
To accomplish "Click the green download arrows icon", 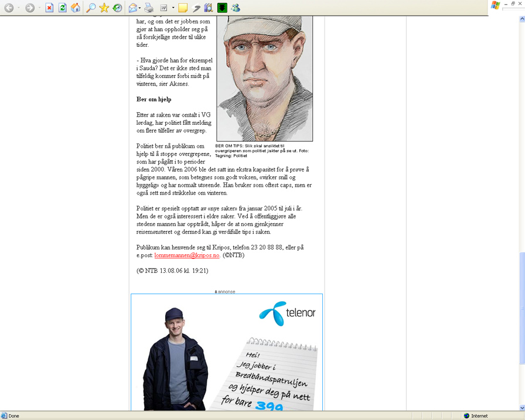I will [222, 8].
